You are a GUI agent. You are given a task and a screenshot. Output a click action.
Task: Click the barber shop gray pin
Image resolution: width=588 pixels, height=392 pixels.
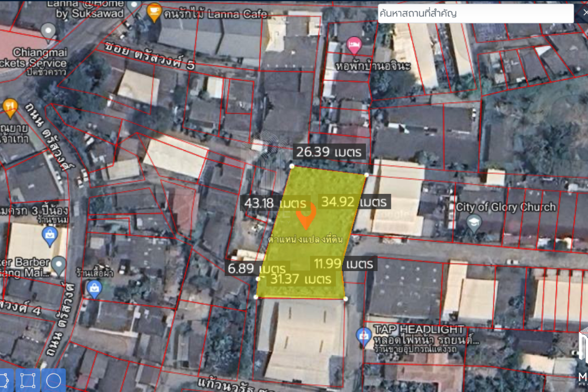coord(59,265)
